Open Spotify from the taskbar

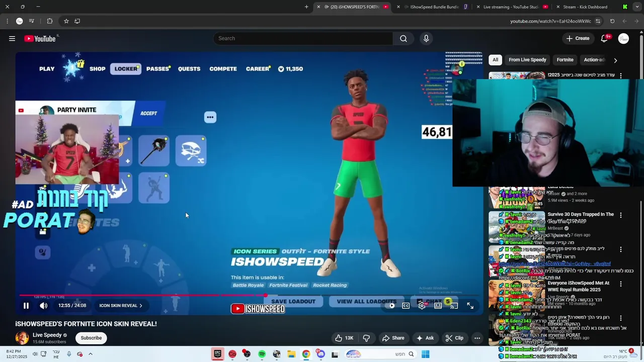[262, 354]
